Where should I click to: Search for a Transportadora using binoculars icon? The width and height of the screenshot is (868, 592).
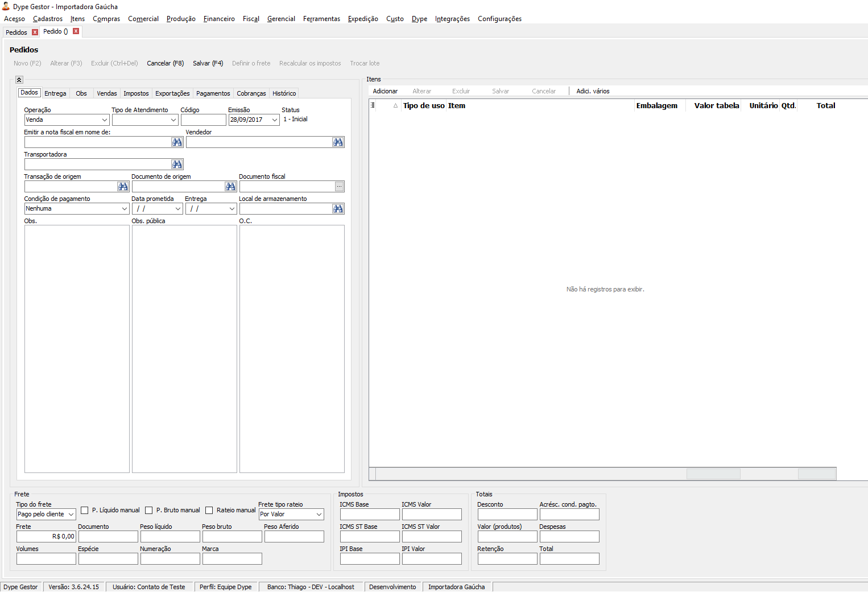pos(177,165)
